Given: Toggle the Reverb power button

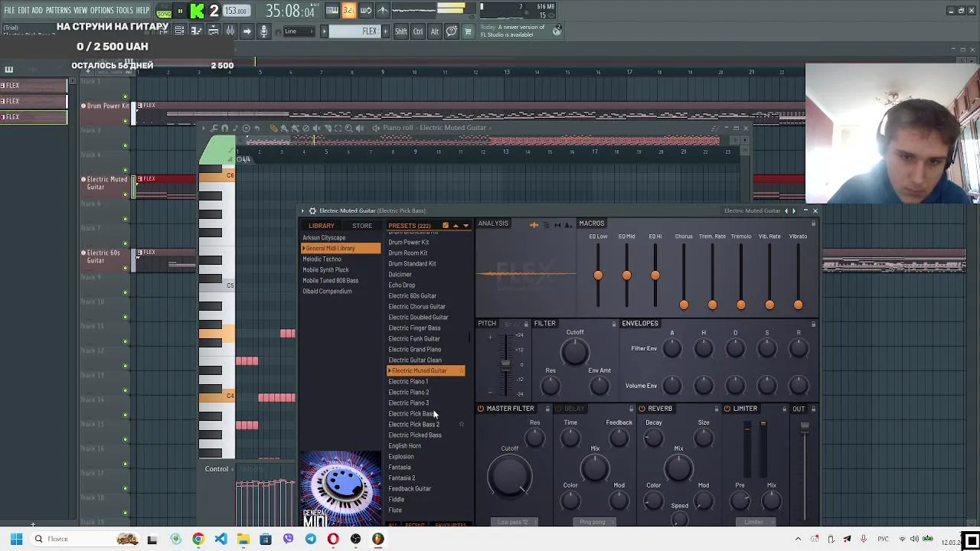Looking at the screenshot, I should (642, 409).
